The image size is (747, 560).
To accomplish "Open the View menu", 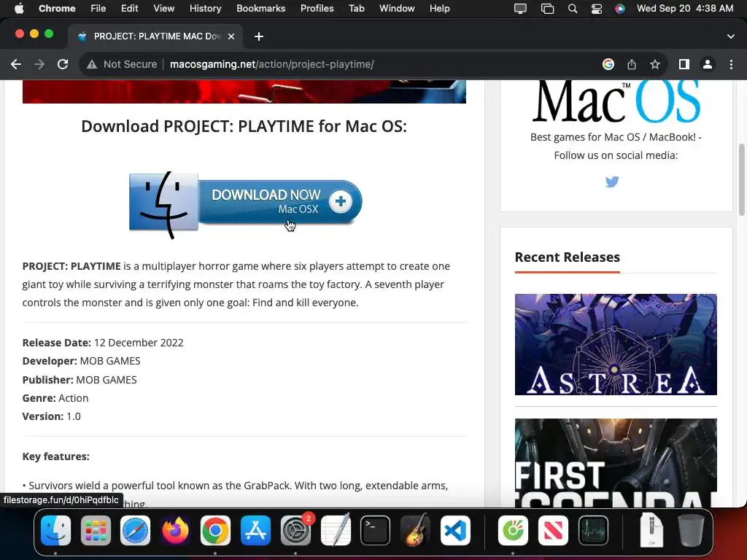I will pos(163,9).
